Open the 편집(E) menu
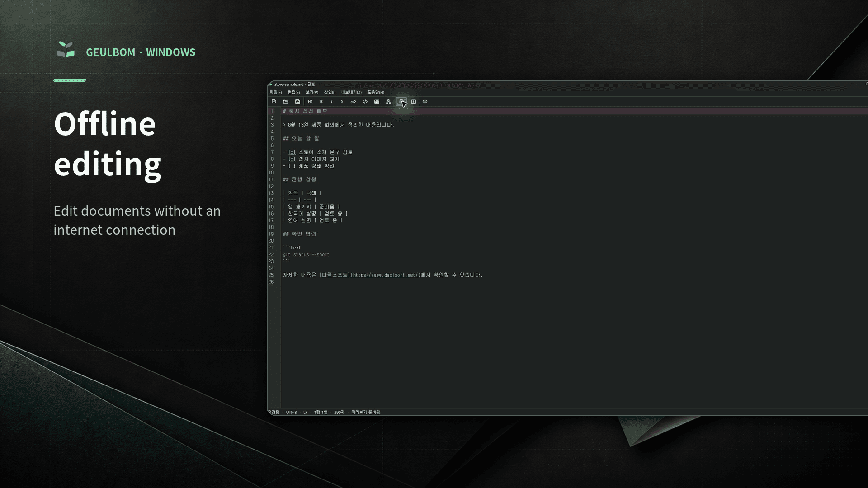 [x=294, y=92]
